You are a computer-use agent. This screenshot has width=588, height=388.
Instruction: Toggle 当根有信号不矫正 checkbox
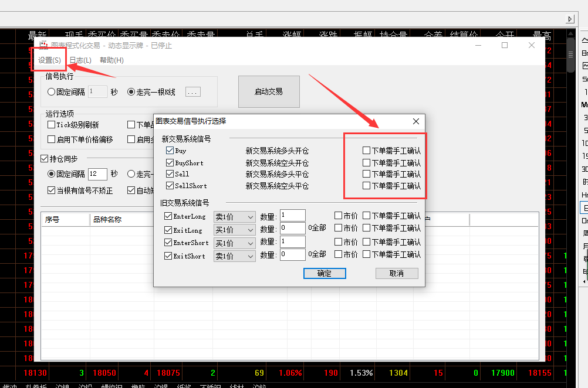52,190
